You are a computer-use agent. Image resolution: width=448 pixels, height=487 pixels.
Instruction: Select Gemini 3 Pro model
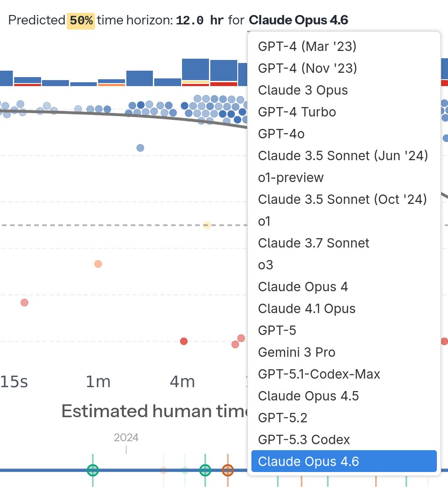click(344, 352)
